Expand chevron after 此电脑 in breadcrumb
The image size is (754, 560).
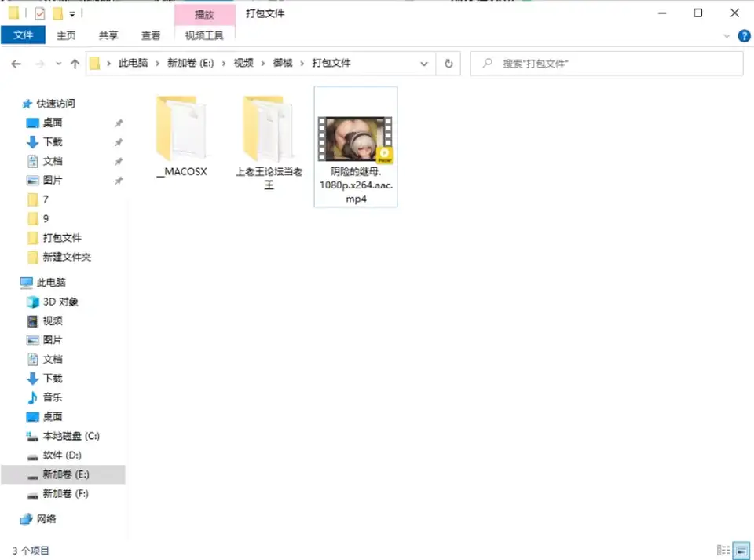(x=157, y=64)
